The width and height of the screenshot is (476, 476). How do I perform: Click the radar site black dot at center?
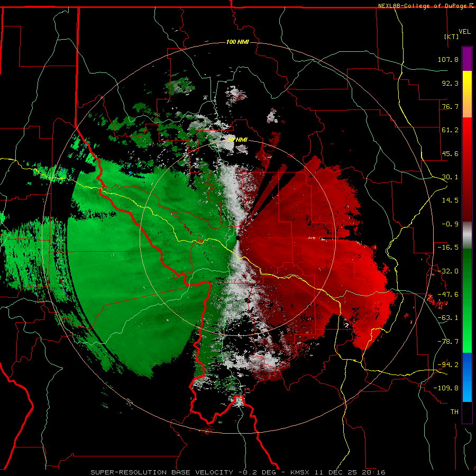238,238
